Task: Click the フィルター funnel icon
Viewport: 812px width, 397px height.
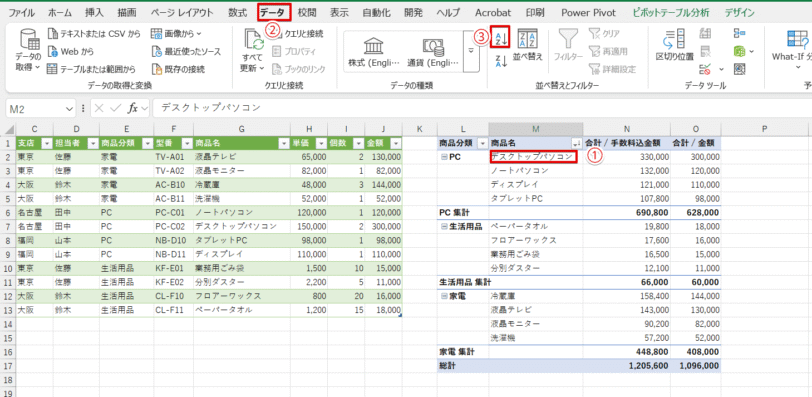Action: pos(568,39)
